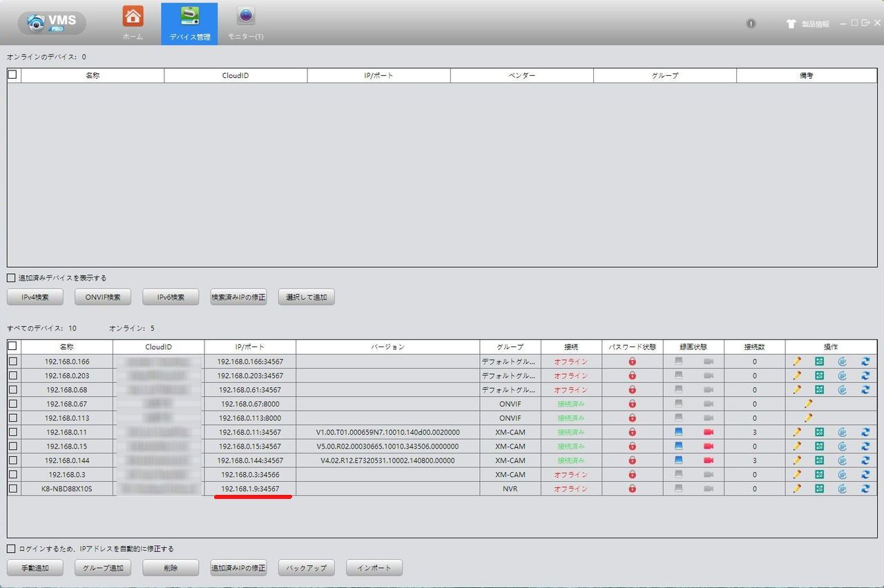Select the 192.168.1.9:34567 cell
884x588 pixels.
tap(250, 489)
